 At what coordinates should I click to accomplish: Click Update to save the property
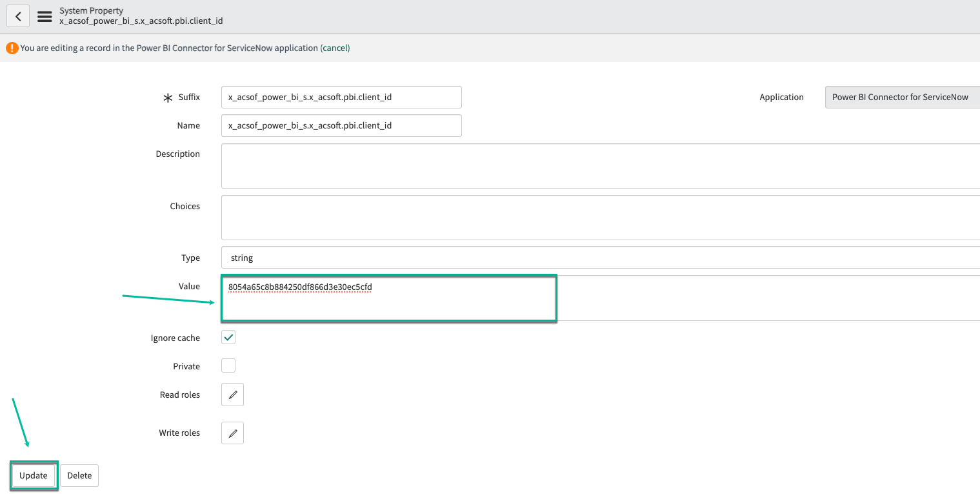pyautogui.click(x=34, y=475)
